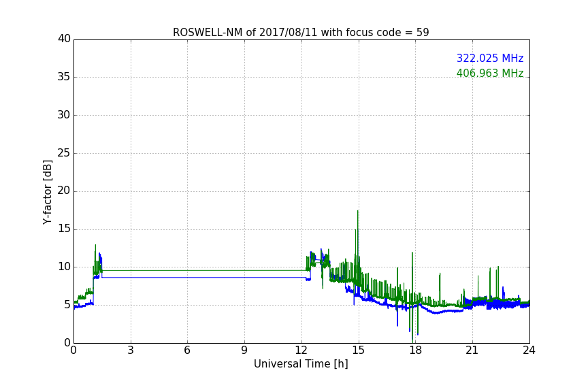Select the blue '322.025 MHz' legend label

490,58
